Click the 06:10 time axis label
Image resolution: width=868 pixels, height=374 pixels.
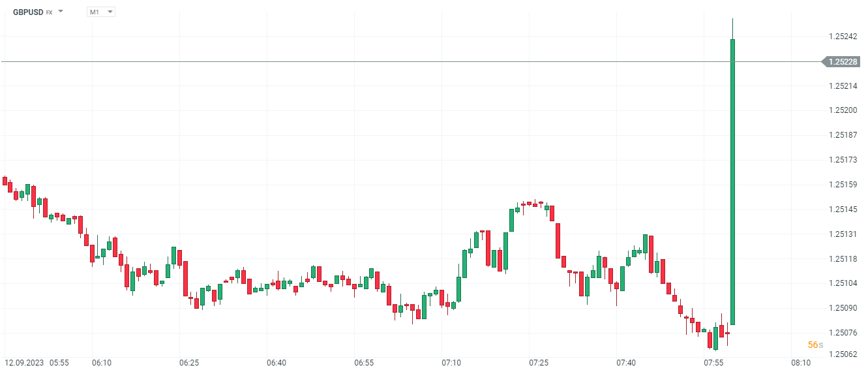coord(101,363)
